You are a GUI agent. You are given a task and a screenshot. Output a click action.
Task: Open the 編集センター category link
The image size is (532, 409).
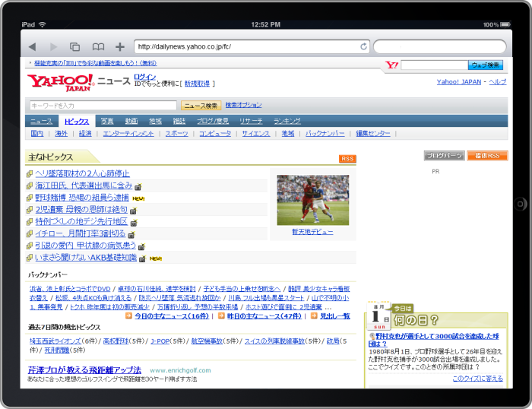pos(373,133)
